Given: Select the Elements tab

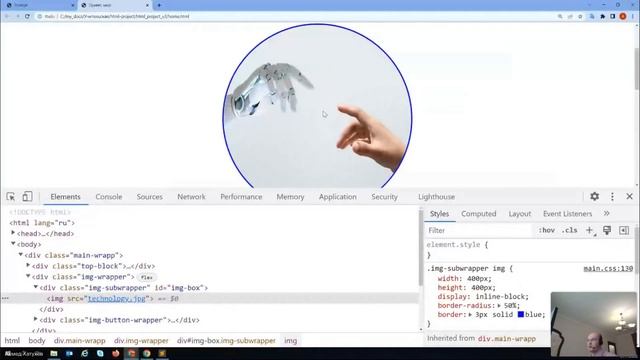Looking at the screenshot, I should [x=65, y=197].
